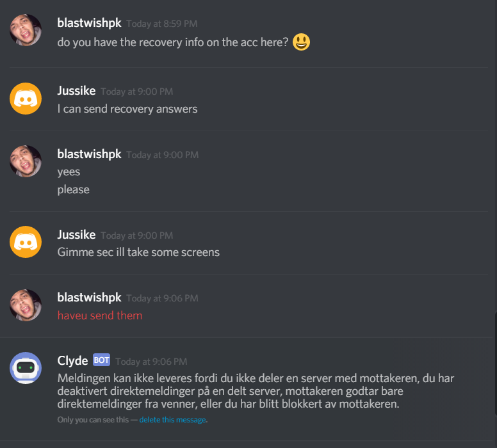
Task: Select the Clyde username
Action: tap(72, 360)
